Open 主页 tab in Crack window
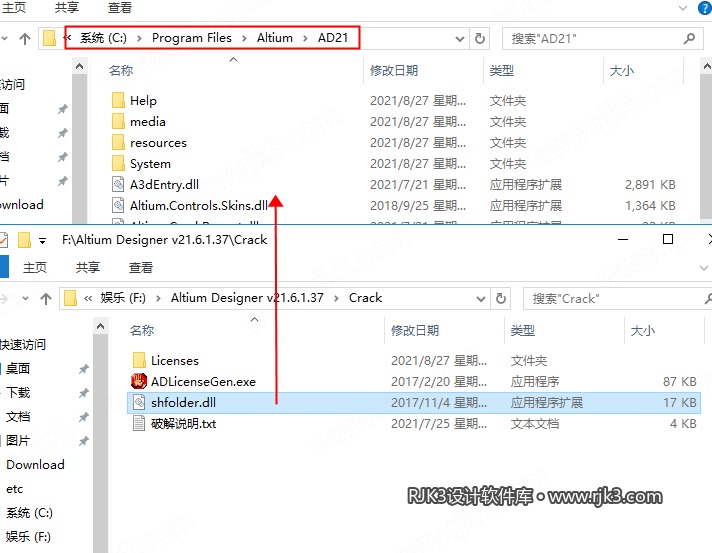The height and width of the screenshot is (553, 712). (x=35, y=267)
